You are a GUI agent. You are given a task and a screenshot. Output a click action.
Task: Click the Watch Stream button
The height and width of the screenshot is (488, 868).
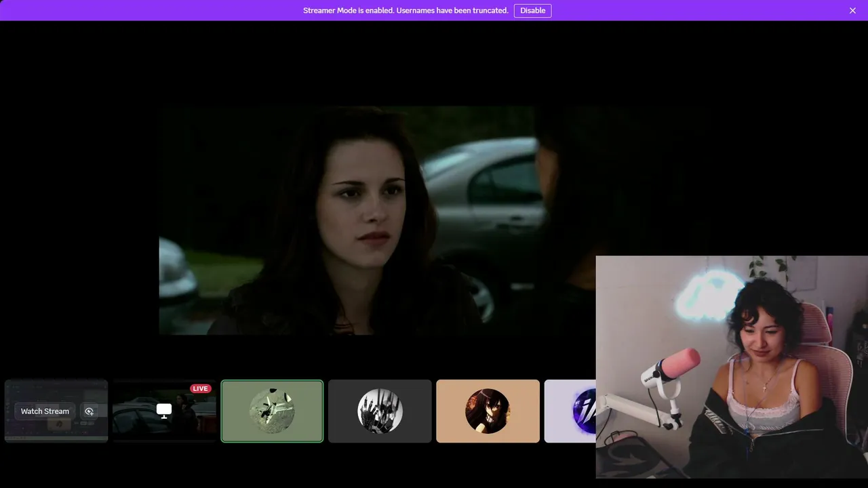click(45, 411)
